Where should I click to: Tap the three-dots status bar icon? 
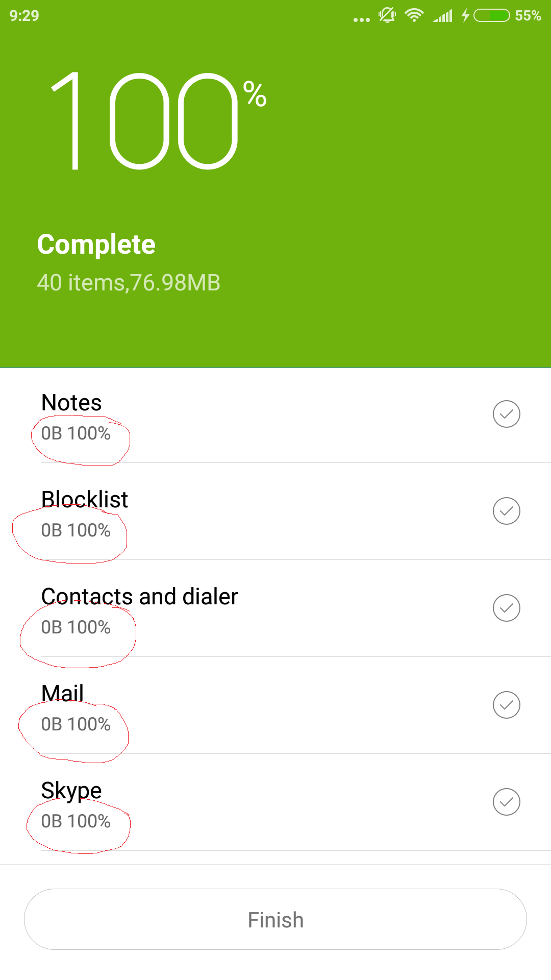pos(361,19)
